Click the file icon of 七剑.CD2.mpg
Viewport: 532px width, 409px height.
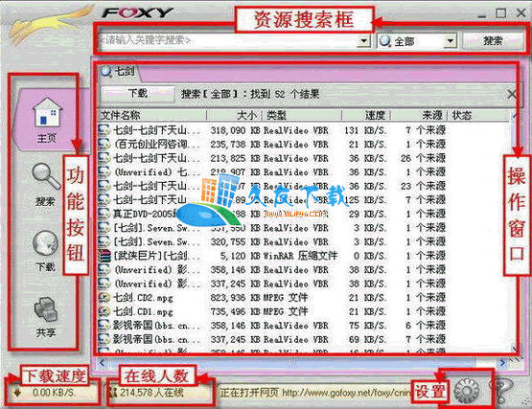click(x=104, y=298)
